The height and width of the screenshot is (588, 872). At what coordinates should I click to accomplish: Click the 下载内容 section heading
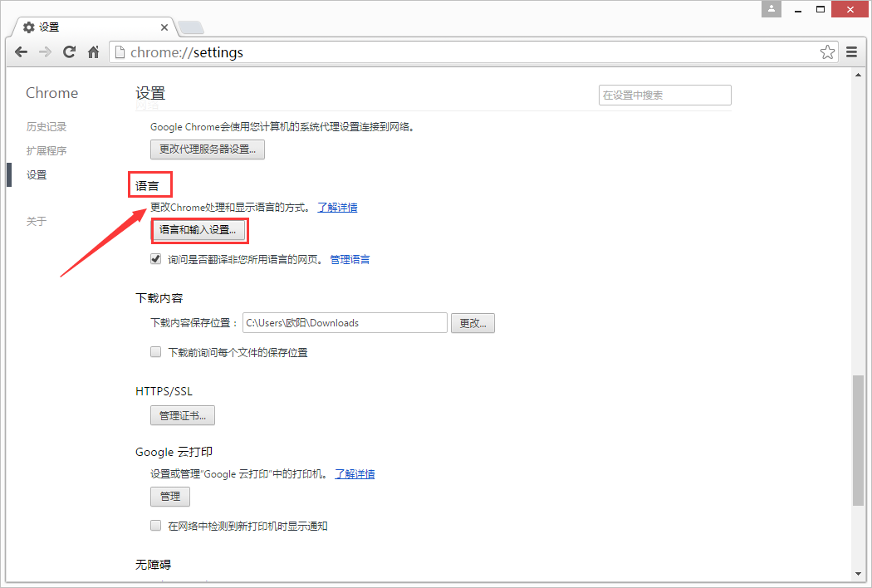click(x=159, y=298)
